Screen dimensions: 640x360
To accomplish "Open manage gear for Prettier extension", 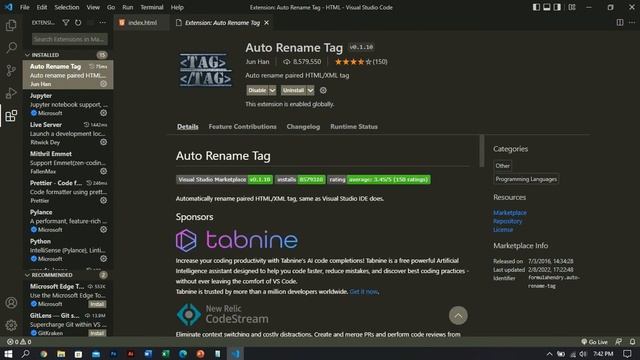I will (104, 200).
